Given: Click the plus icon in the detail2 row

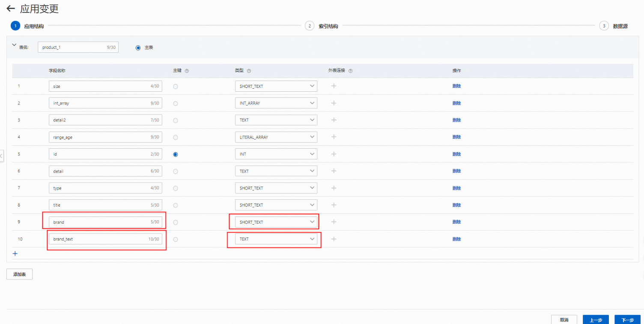Looking at the screenshot, I should point(334,120).
